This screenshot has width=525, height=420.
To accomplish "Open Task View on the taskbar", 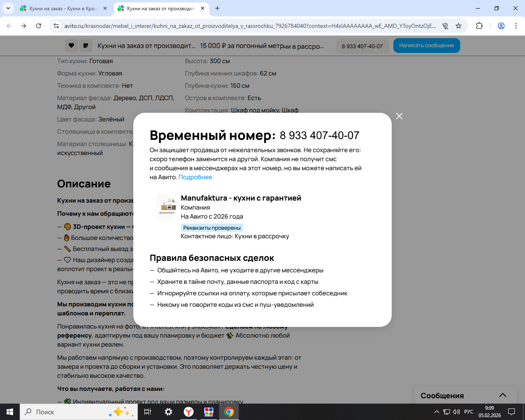I will pyautogui.click(x=148, y=412).
